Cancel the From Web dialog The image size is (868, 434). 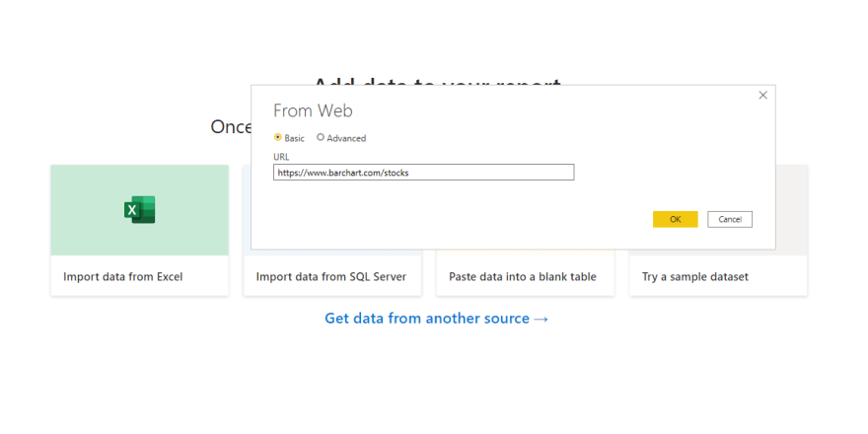tap(730, 219)
